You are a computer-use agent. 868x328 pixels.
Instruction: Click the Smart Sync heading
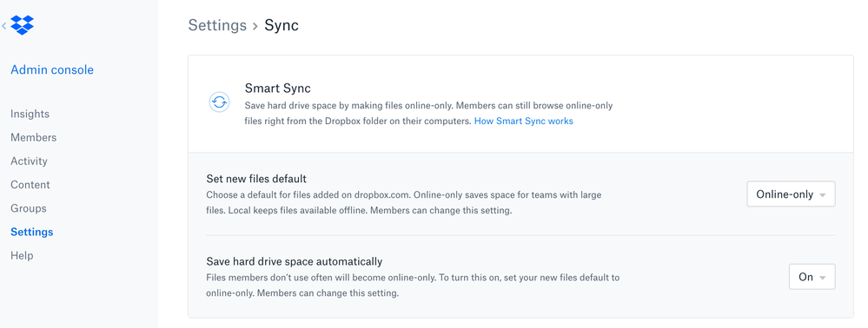[277, 88]
